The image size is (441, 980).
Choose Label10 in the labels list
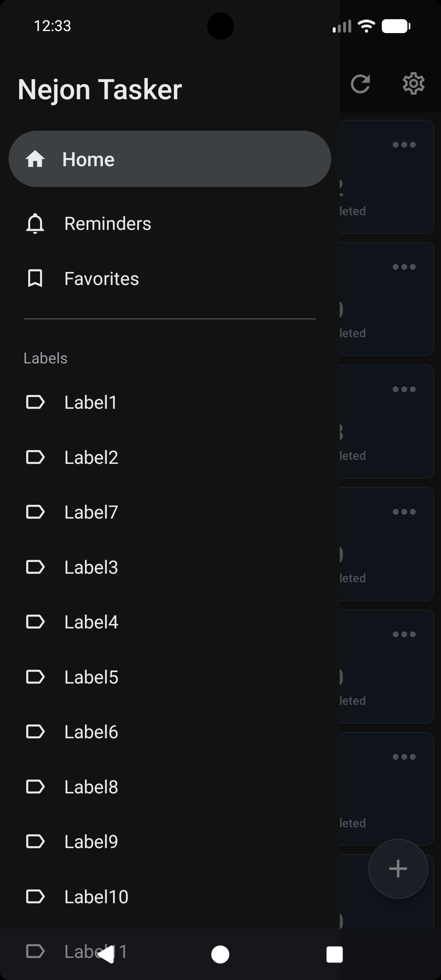96,897
